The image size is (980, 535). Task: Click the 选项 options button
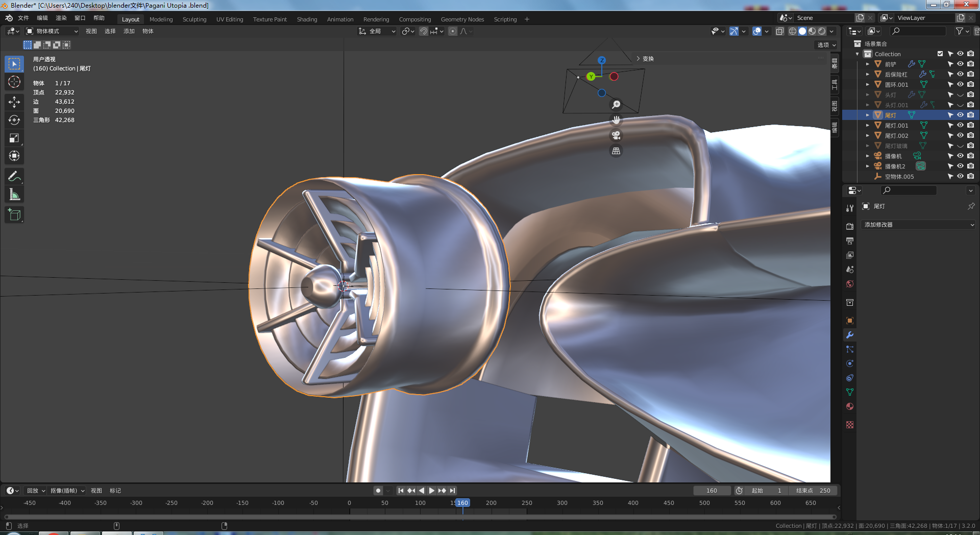click(826, 45)
